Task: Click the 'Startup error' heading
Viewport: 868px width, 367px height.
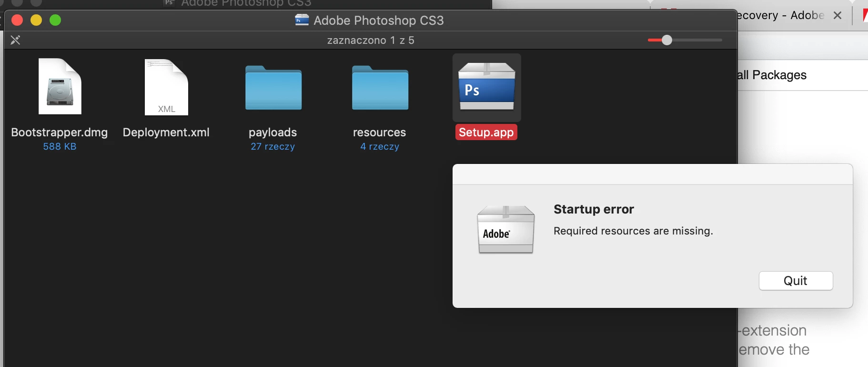Action: coord(594,209)
